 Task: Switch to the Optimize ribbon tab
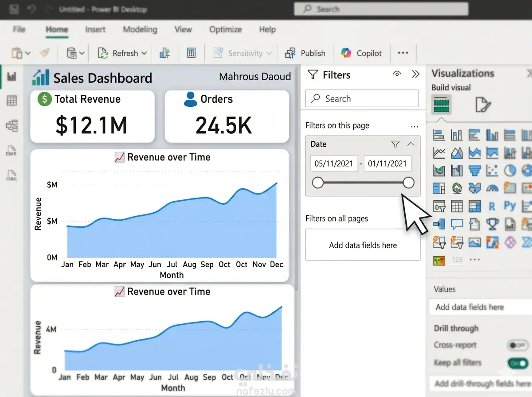click(x=225, y=30)
